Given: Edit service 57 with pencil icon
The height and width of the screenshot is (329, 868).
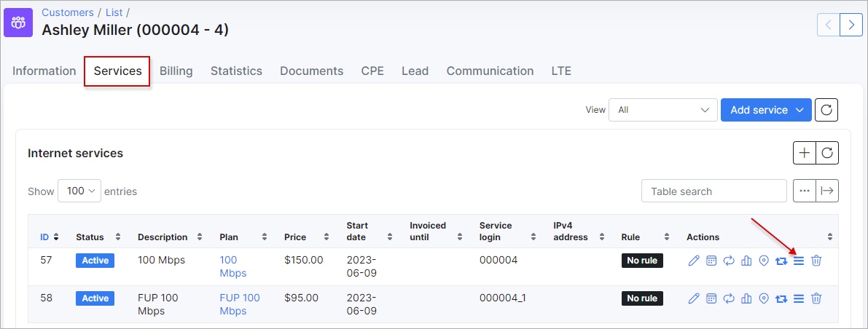Looking at the screenshot, I should click(694, 261).
